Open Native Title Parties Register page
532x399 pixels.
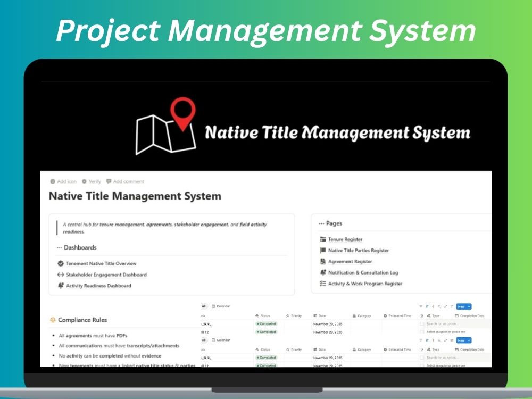[358, 251]
